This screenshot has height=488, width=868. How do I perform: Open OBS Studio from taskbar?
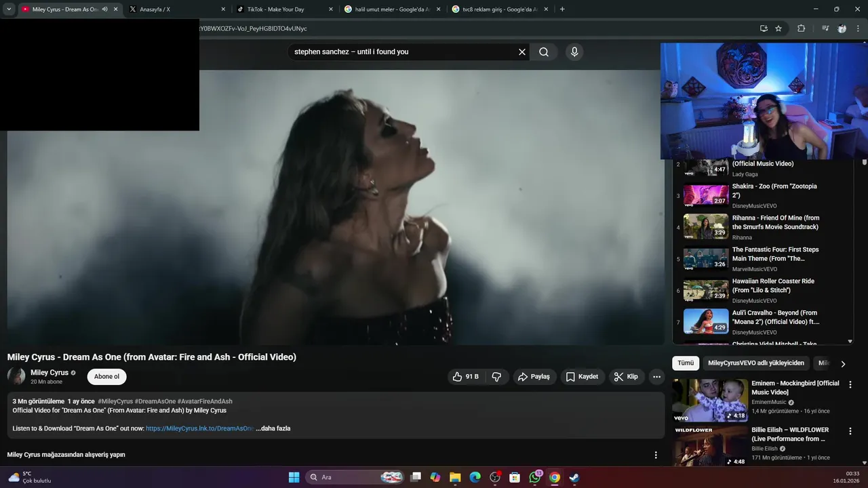(x=495, y=477)
